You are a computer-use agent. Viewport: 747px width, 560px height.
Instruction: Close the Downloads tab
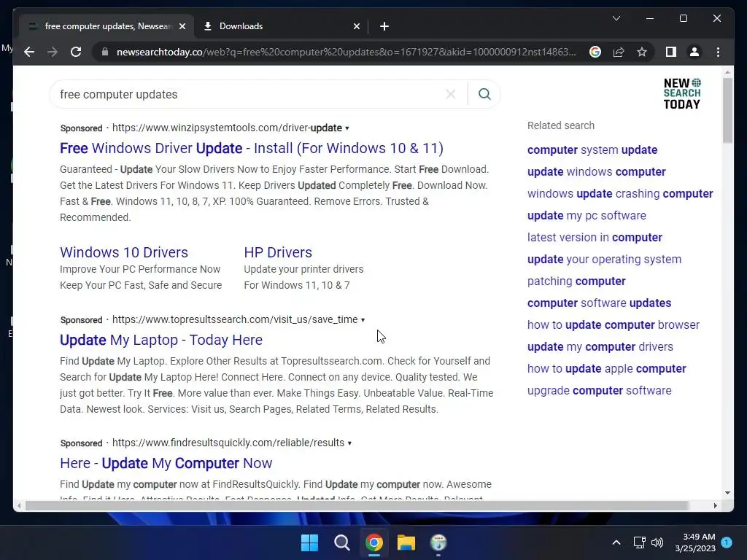pos(356,26)
